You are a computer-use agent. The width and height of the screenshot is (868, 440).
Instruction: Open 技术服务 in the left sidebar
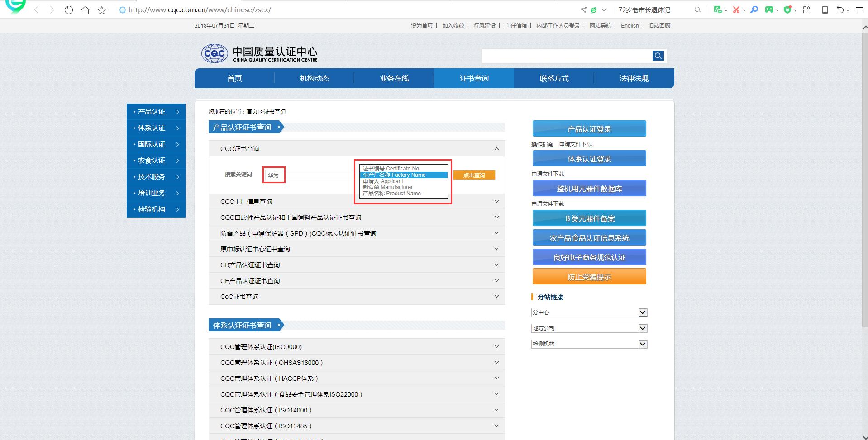pyautogui.click(x=156, y=177)
